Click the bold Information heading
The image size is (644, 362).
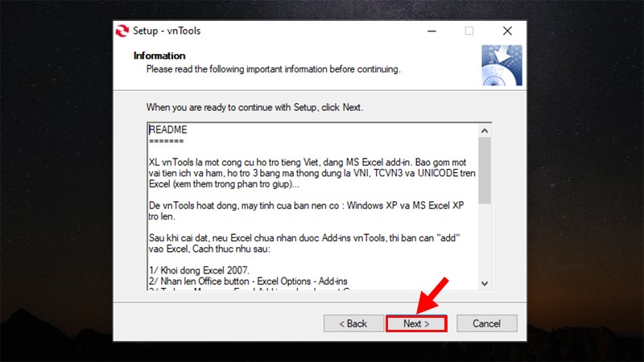[159, 56]
